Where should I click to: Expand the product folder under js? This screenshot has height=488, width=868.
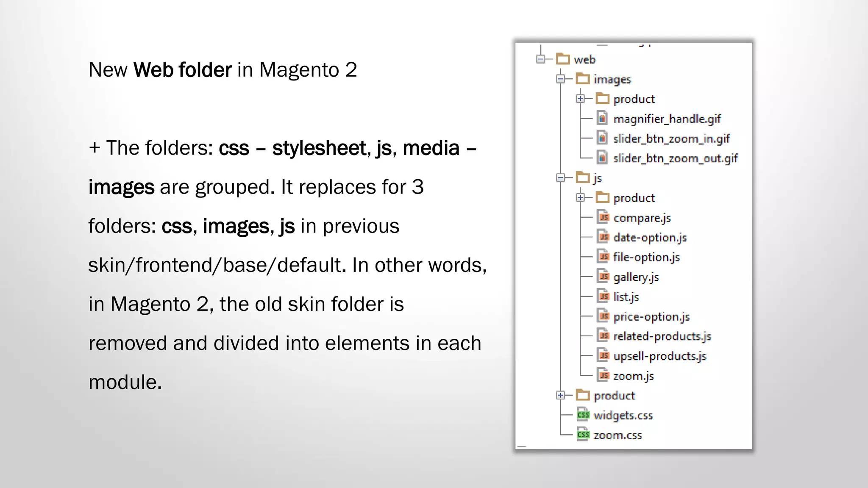[x=580, y=198]
